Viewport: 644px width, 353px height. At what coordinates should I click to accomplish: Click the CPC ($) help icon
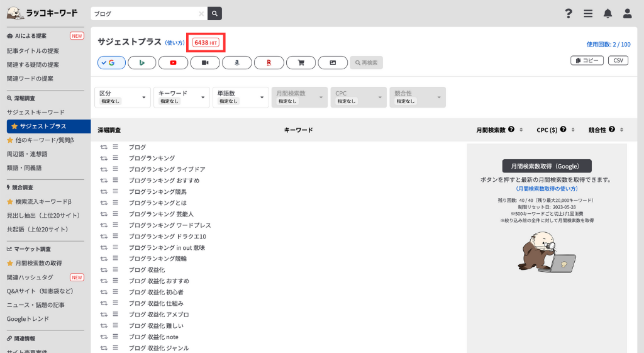click(x=563, y=129)
